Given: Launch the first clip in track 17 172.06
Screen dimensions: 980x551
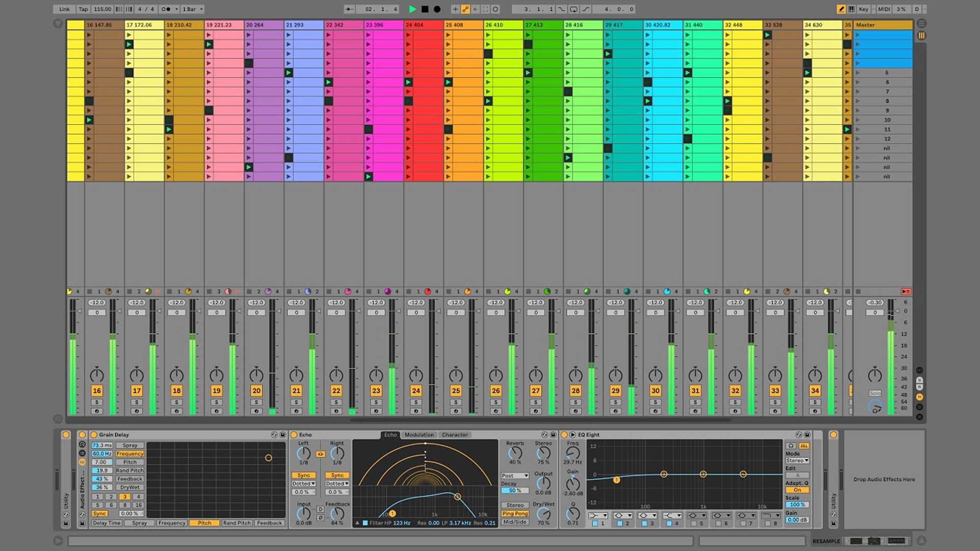Looking at the screenshot, I should tap(129, 35).
